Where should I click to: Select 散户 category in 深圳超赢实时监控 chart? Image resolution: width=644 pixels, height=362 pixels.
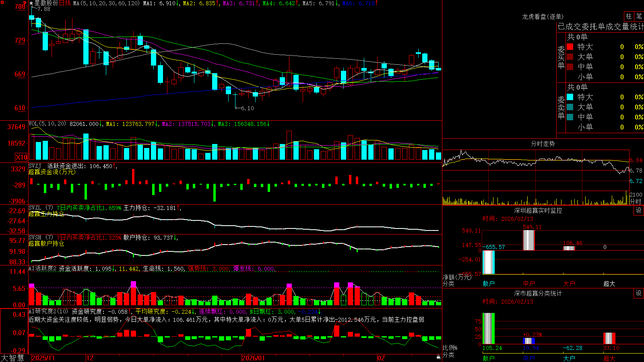coord(489,284)
